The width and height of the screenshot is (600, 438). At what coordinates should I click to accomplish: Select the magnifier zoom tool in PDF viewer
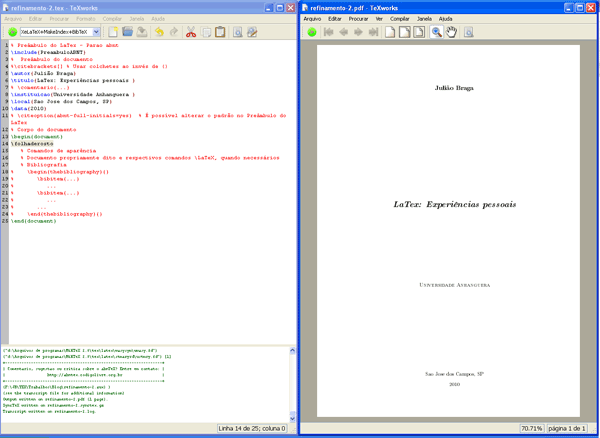(437, 32)
